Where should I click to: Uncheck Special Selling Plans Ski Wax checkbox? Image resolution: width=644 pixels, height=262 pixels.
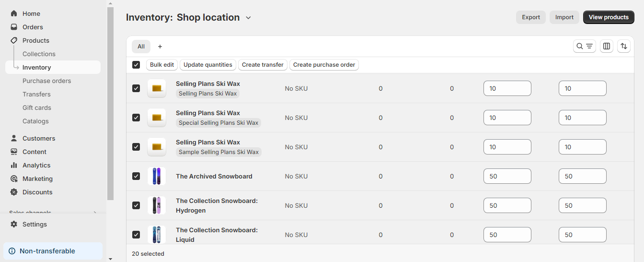pos(136,118)
